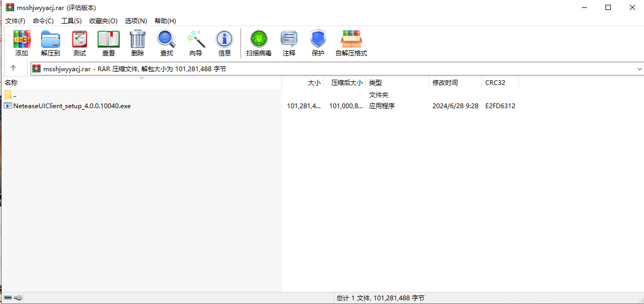This screenshot has width=644, height=304.
Task: Click the WinRAR icon in title bar
Action: (x=10, y=7)
